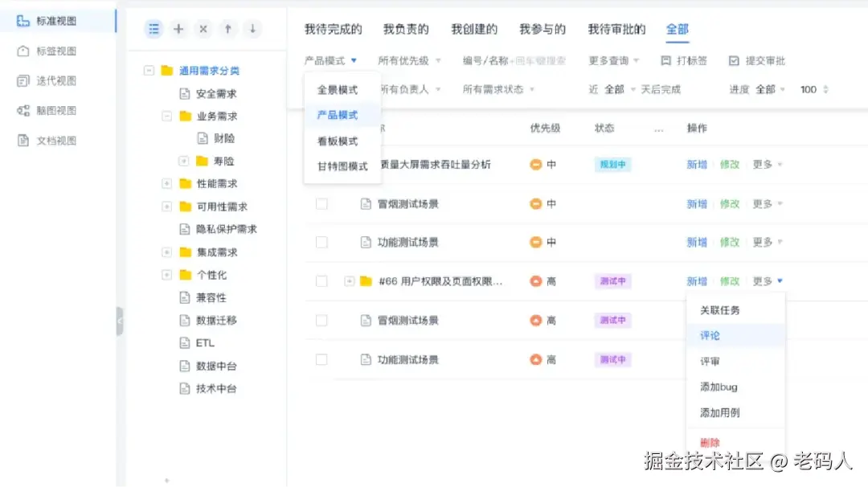This screenshot has height=487, width=868.
Task: Click the 提交审批 button
Action: point(759,59)
